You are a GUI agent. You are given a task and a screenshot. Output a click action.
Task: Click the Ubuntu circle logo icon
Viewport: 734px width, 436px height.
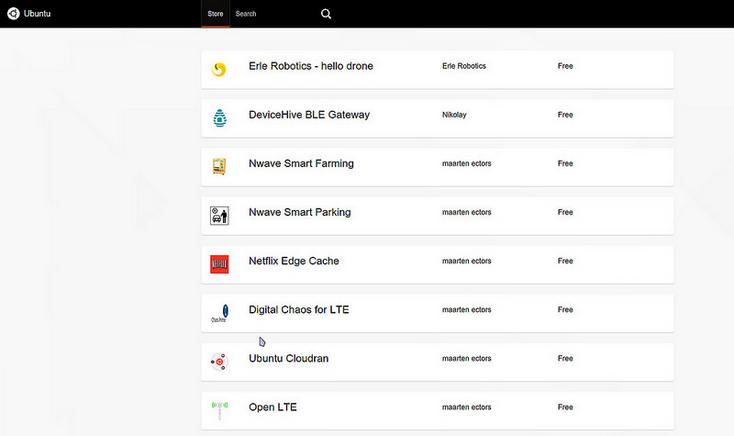(13, 14)
